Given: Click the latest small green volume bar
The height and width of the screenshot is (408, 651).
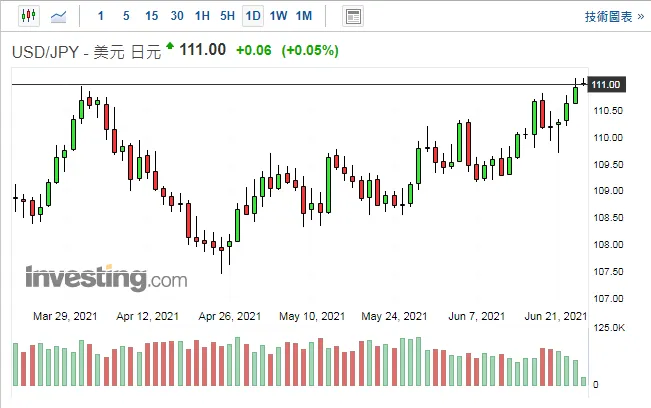Looking at the screenshot, I should click(x=584, y=381).
